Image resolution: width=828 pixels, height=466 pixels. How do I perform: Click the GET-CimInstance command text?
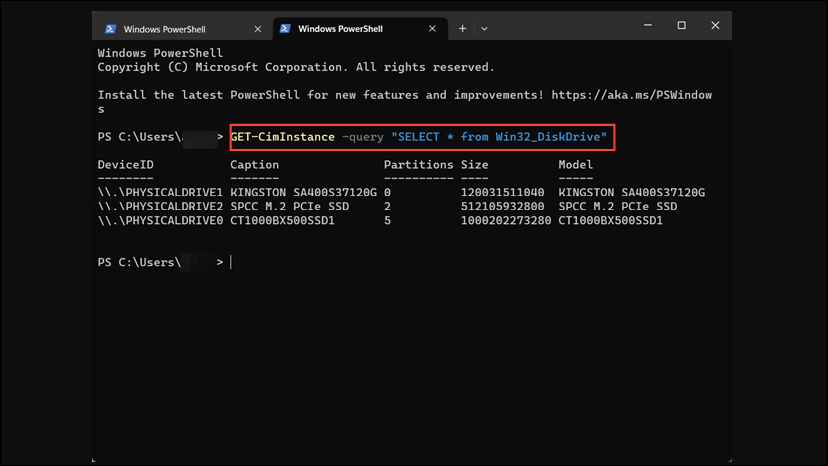point(283,137)
